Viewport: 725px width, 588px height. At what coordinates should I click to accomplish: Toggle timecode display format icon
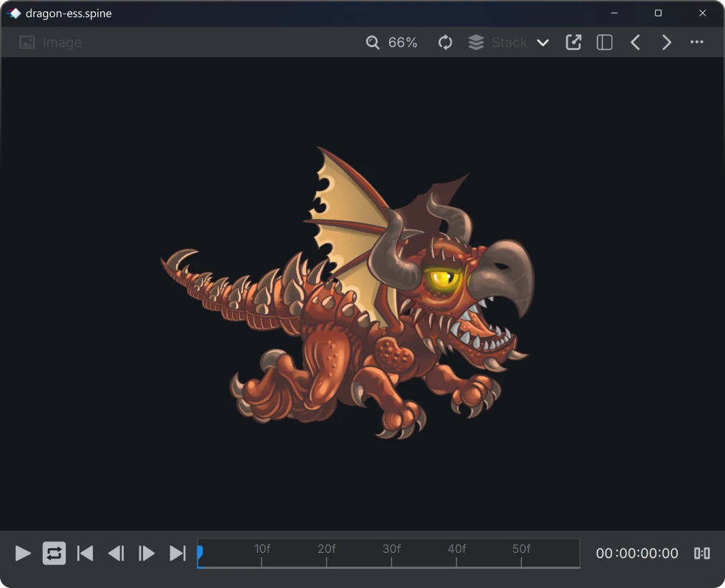tap(702, 553)
